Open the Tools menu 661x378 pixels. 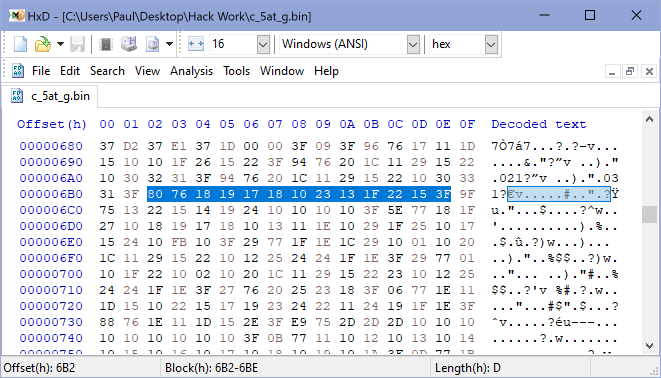236,71
